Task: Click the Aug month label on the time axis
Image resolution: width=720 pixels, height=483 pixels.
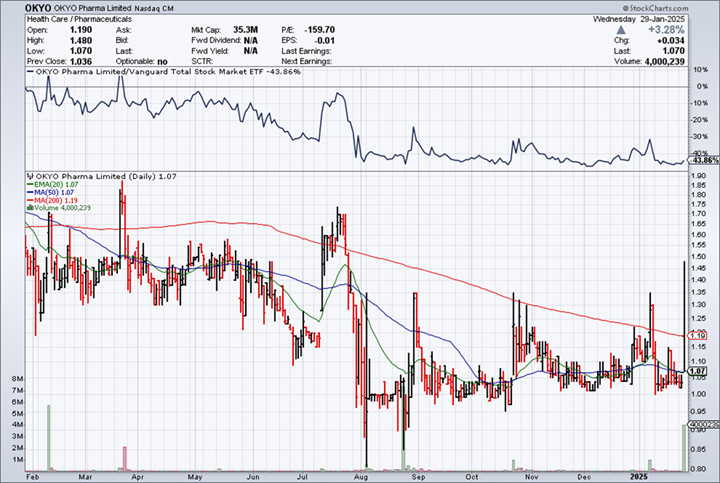Action: pyautogui.click(x=361, y=477)
